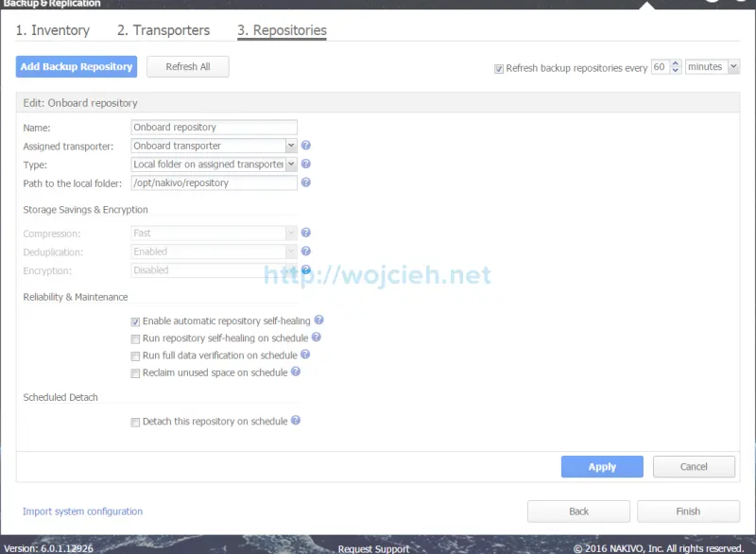The image size is (756, 554).
Task: Click help icon for local folder path
Action: click(306, 183)
